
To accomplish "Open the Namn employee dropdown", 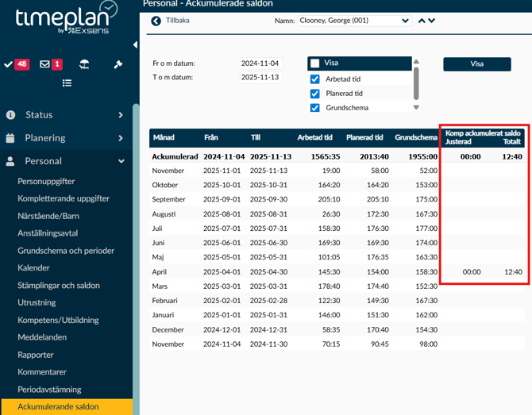I will [354, 21].
